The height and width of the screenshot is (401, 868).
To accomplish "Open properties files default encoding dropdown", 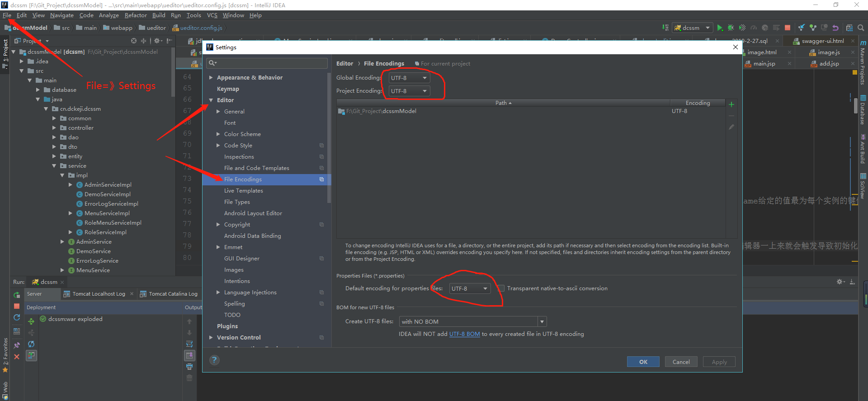I will click(x=470, y=288).
